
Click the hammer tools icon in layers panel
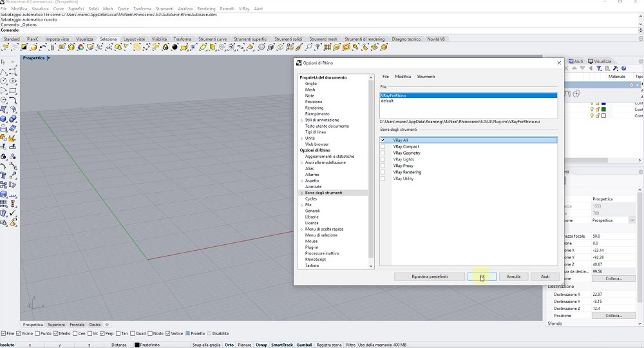pyautogui.click(x=615, y=68)
